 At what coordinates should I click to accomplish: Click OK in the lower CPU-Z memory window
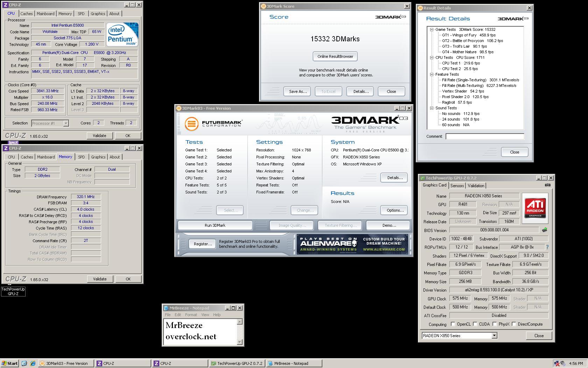coord(128,279)
